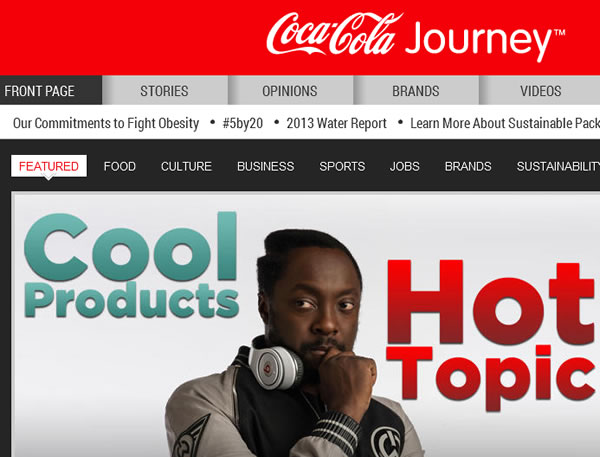Open the Opinions tab
This screenshot has width=600, height=457.
290,90
